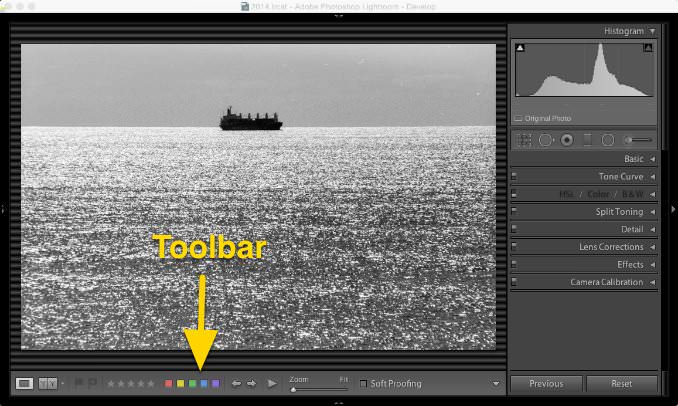
Task: Hide the right panel group arrow
Action: coord(673,209)
